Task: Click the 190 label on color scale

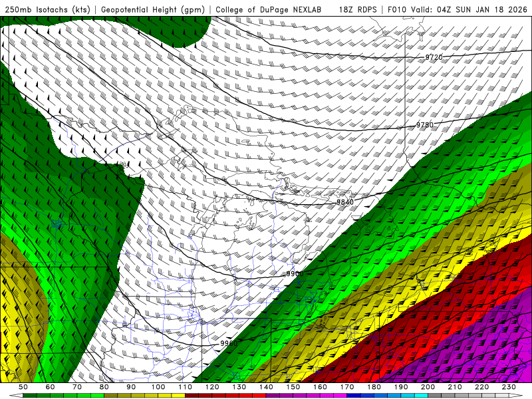Action: tap(401, 387)
